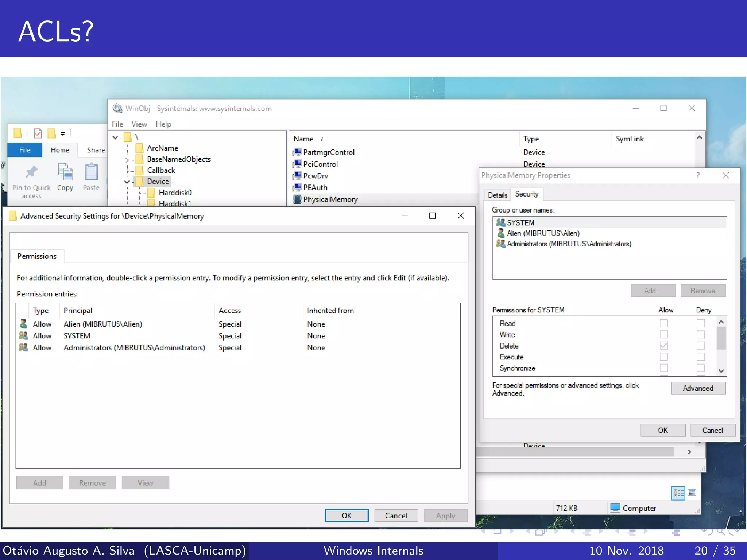Click the help question mark in Properties

click(x=698, y=175)
